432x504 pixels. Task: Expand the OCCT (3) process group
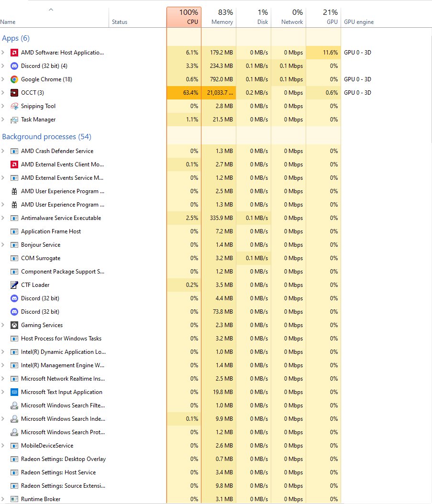3,93
